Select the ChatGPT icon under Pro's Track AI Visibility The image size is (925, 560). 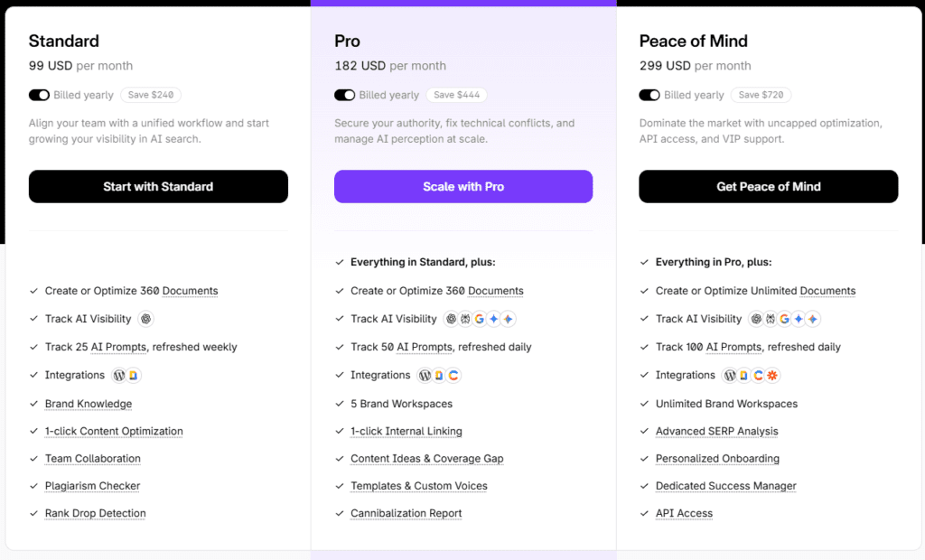[452, 319]
